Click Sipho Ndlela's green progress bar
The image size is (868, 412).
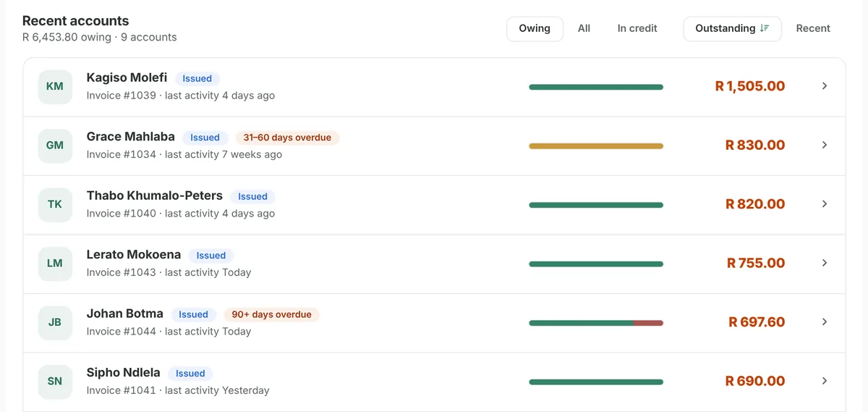(596, 382)
